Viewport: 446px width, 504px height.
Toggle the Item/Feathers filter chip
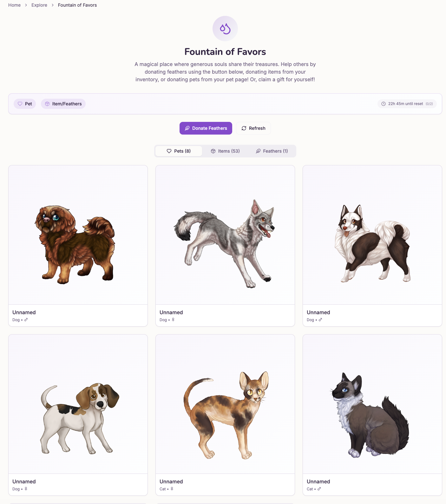[63, 104]
